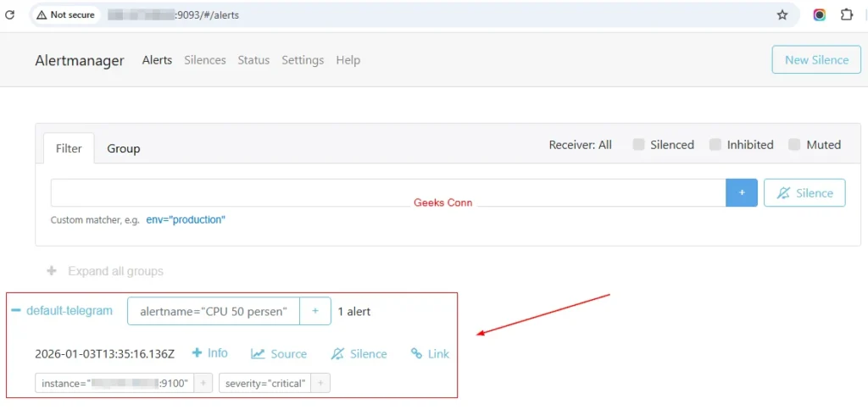The width and height of the screenshot is (868, 410).
Task: Open the Silences navigation item
Action: pos(205,60)
